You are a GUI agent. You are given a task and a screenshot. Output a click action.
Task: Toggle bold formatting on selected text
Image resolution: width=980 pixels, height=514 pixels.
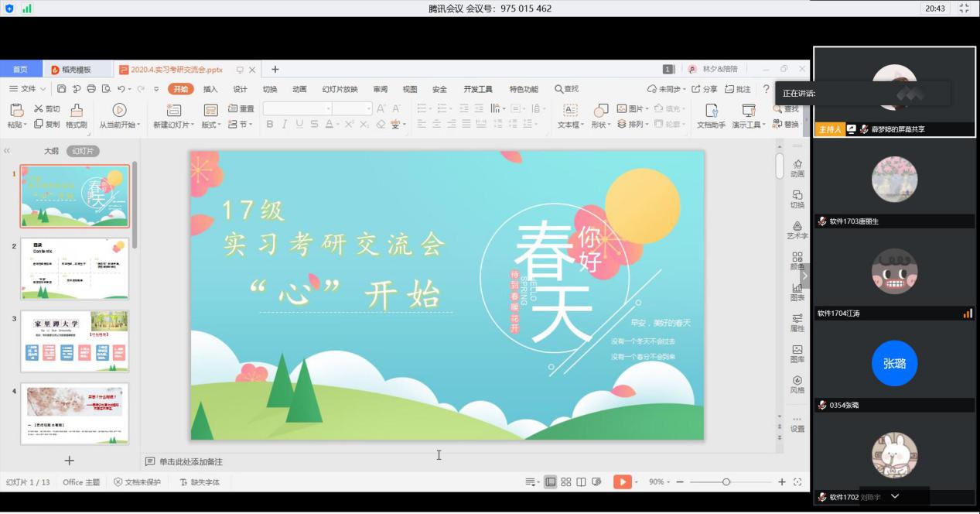(270, 124)
